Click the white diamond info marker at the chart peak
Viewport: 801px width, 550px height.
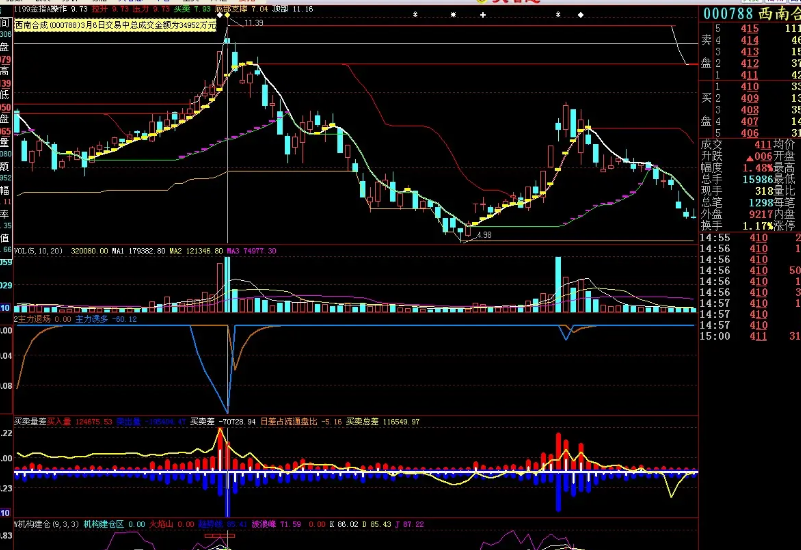(x=220, y=15)
